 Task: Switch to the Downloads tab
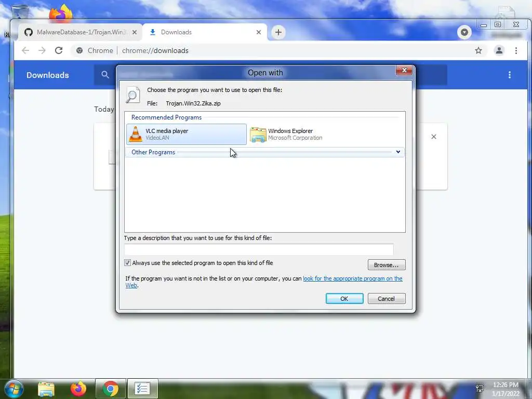[205, 32]
